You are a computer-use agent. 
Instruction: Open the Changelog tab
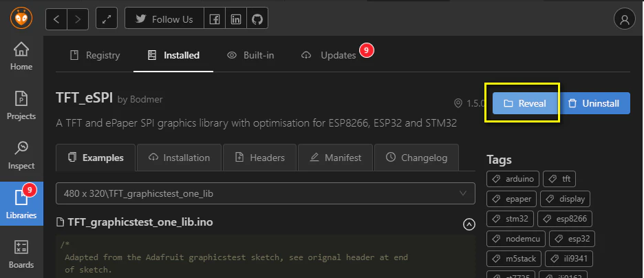tap(416, 158)
